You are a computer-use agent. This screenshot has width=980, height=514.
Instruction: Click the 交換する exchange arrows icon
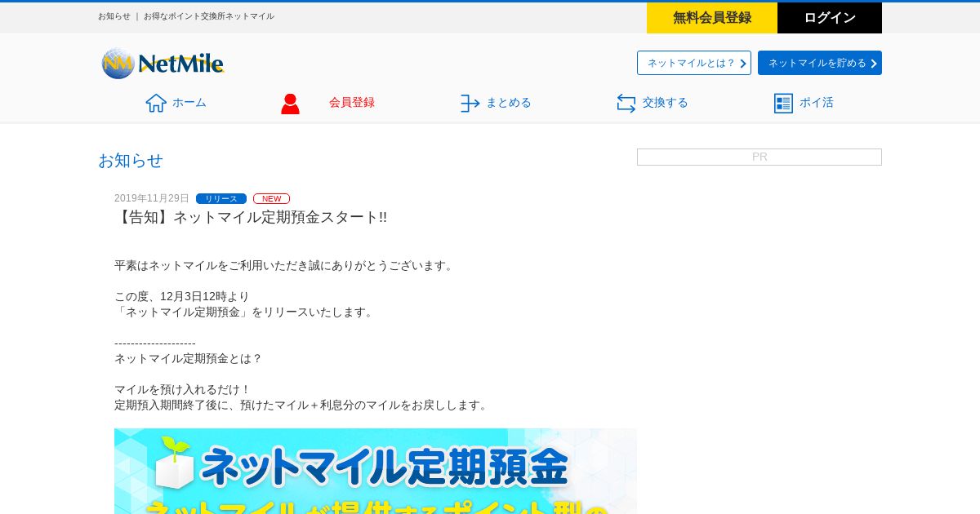point(626,103)
